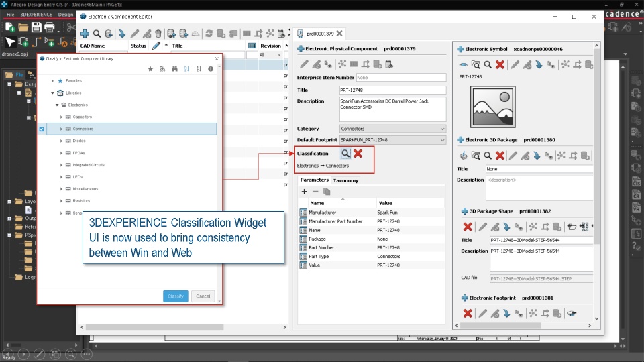Expand the Resistors category
644x362 pixels.
tap(62, 201)
